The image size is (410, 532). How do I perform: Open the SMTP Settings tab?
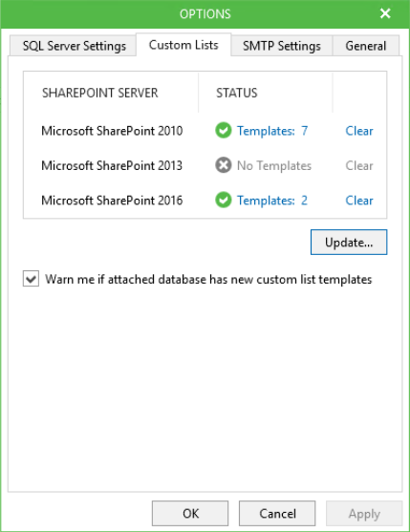pyautogui.click(x=281, y=46)
